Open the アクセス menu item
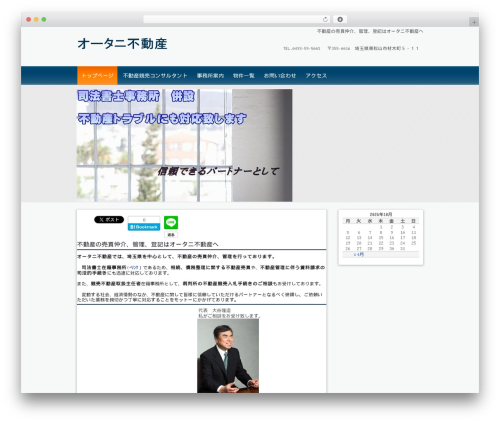This screenshot has height=423, width=500. click(x=316, y=76)
